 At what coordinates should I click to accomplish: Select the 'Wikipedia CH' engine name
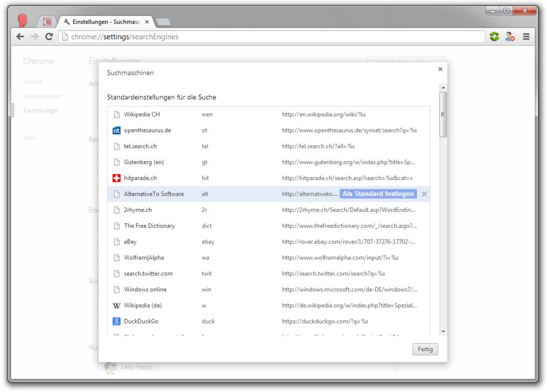click(142, 115)
